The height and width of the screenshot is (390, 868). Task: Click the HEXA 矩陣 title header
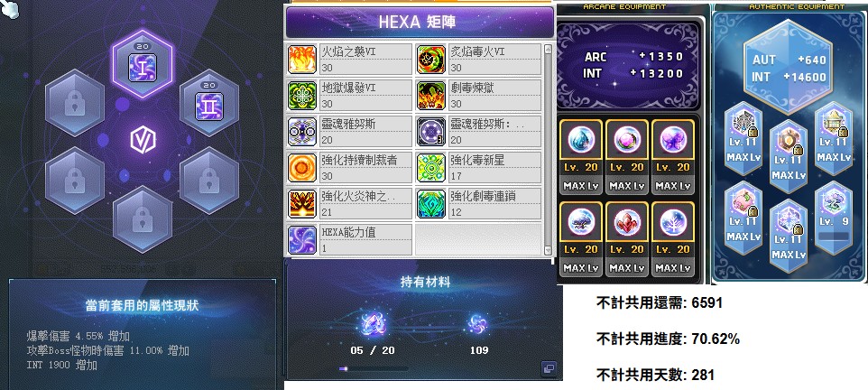click(420, 23)
